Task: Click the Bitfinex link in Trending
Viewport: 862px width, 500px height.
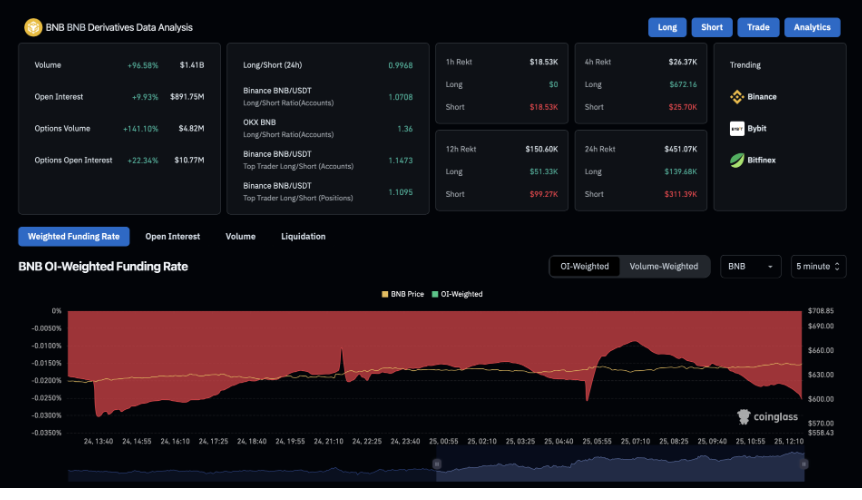Action: (x=761, y=160)
